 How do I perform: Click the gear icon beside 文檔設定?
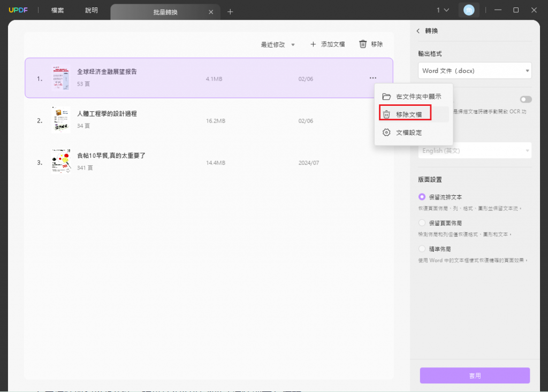386,133
